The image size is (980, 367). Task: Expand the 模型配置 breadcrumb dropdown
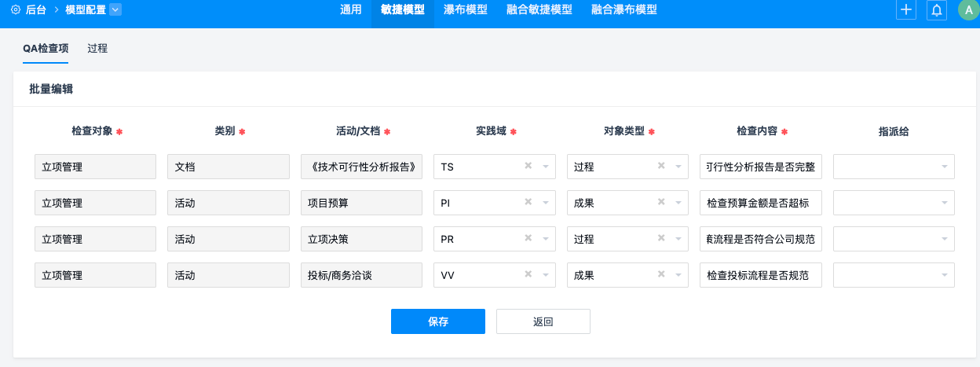click(x=115, y=9)
